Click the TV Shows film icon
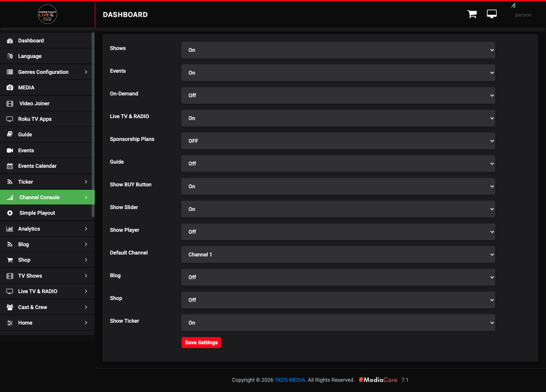The width and height of the screenshot is (546, 392). coord(10,276)
